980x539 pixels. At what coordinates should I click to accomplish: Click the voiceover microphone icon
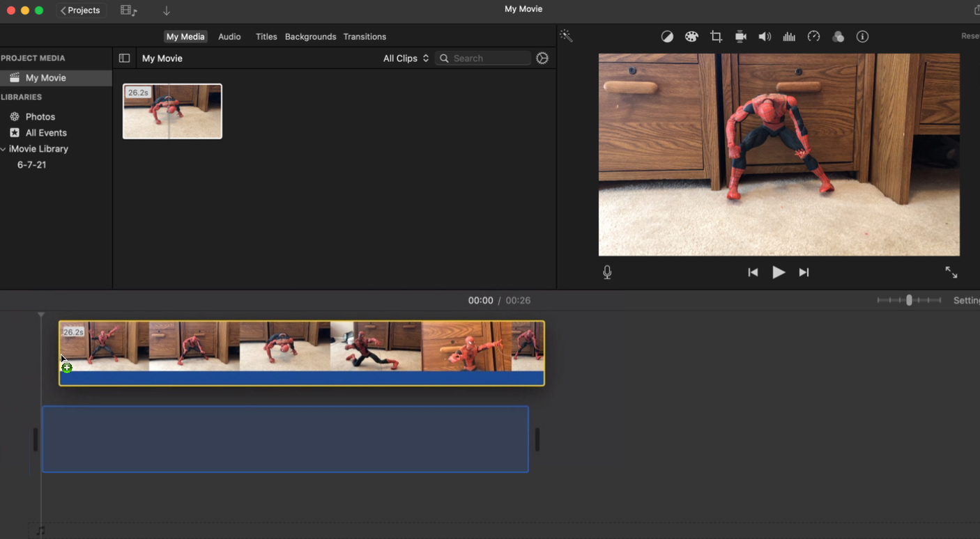tap(607, 273)
